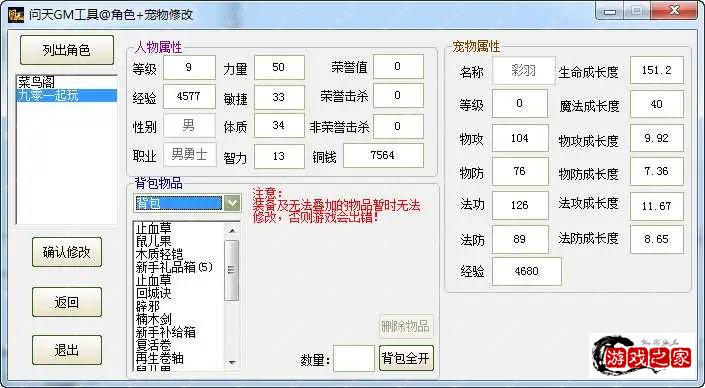Click the 性别 field showing 男

pos(189,125)
